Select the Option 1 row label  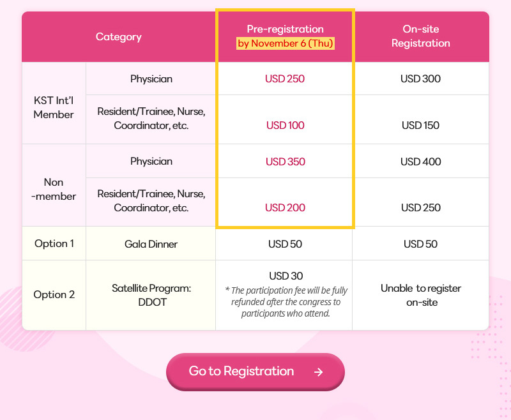tap(54, 244)
